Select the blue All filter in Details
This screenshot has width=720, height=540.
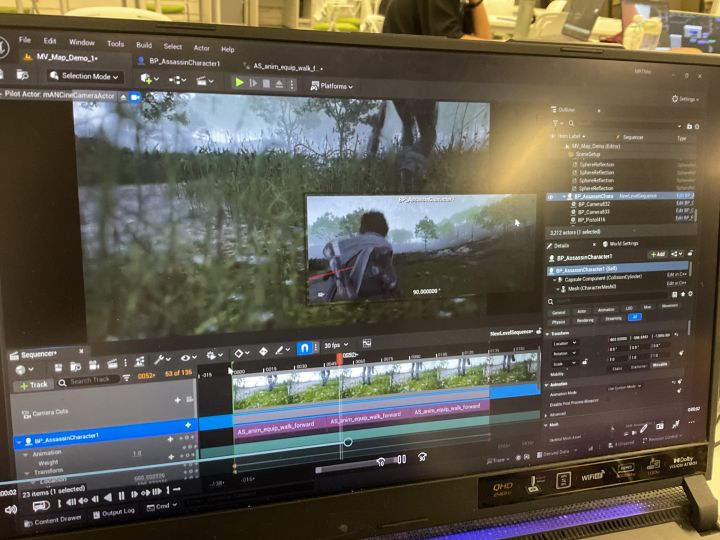635,317
